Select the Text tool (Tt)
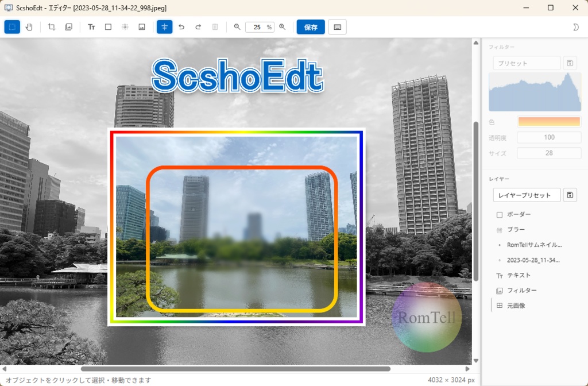The width and height of the screenshot is (588, 386). [x=91, y=26]
